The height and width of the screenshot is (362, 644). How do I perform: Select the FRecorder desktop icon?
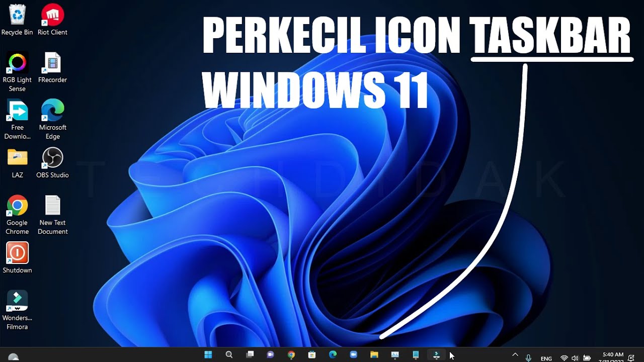pyautogui.click(x=52, y=68)
